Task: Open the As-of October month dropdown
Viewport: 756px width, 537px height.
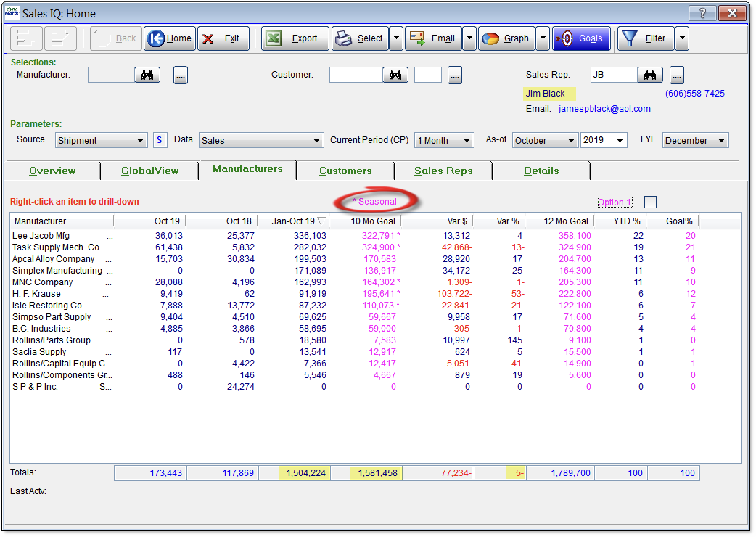Action: 545,140
